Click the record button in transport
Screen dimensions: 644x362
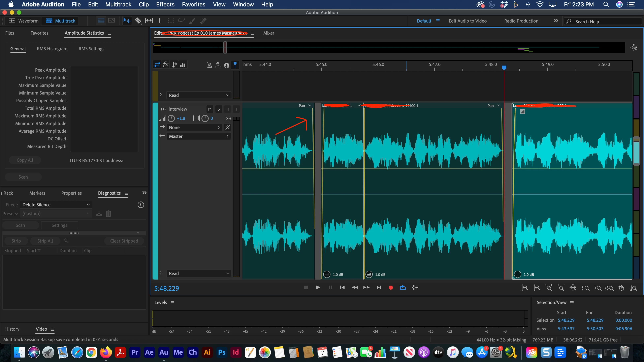391,288
